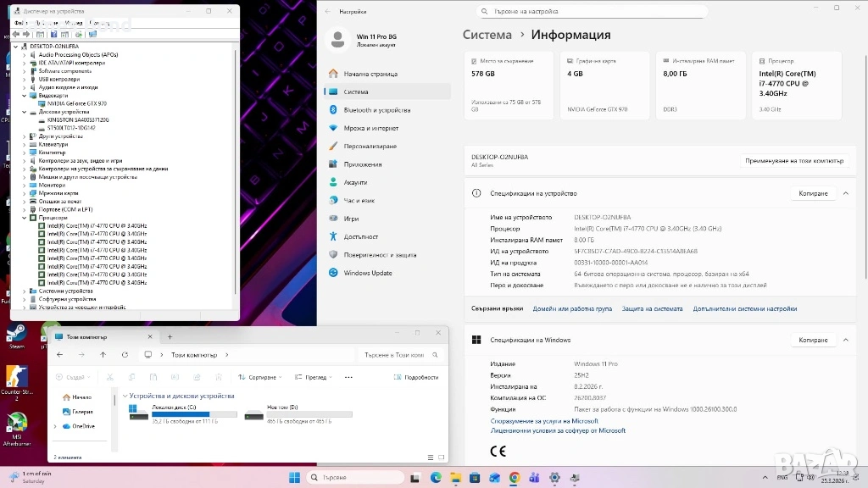Open Steam desktop shortcut

click(x=16, y=335)
